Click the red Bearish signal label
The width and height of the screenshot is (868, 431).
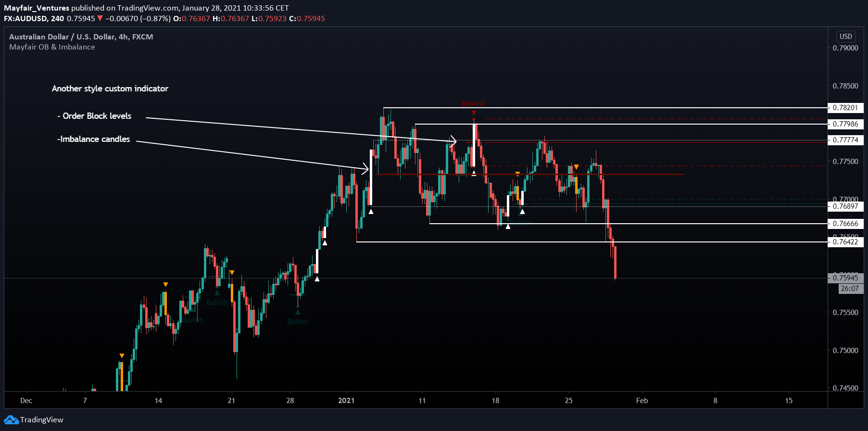473,103
